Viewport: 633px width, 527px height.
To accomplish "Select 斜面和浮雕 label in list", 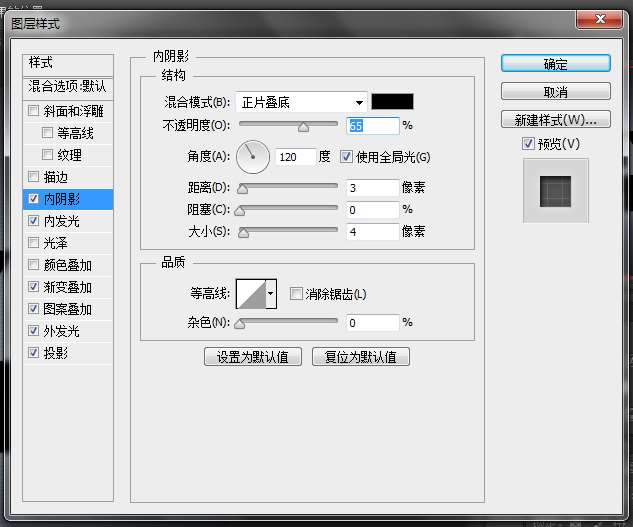I will (73, 111).
